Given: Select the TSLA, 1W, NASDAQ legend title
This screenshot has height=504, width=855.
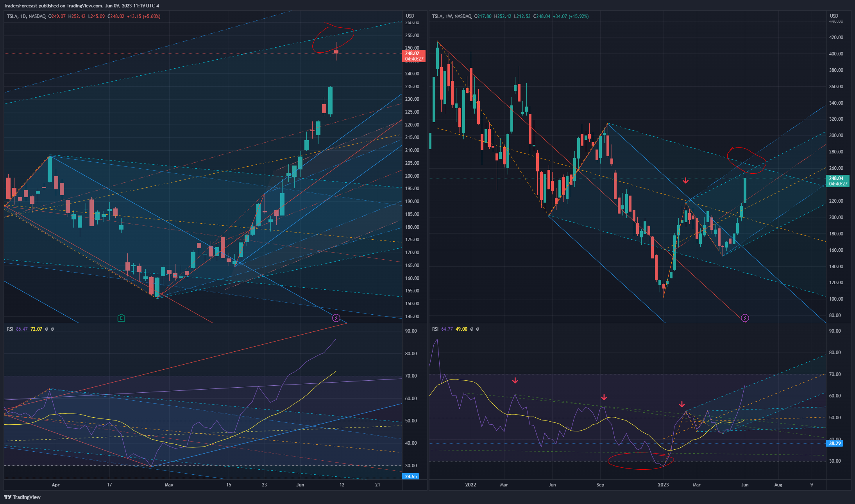Looking at the screenshot, I should pos(452,16).
